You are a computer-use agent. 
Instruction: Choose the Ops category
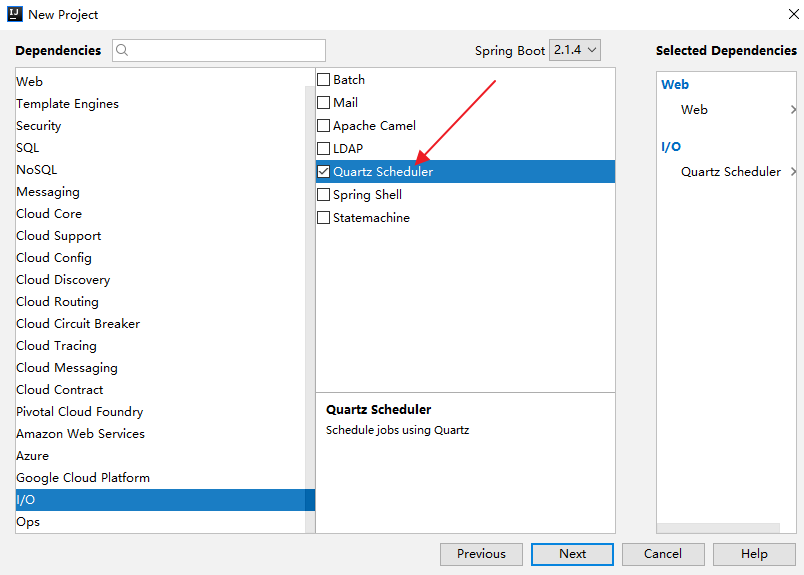click(x=160, y=522)
